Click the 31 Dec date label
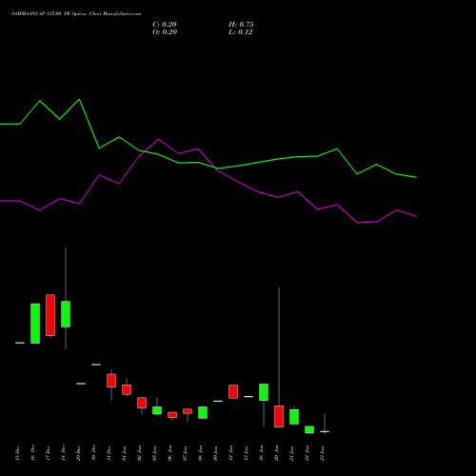The width and height of the screenshot is (476, 476). point(109,453)
